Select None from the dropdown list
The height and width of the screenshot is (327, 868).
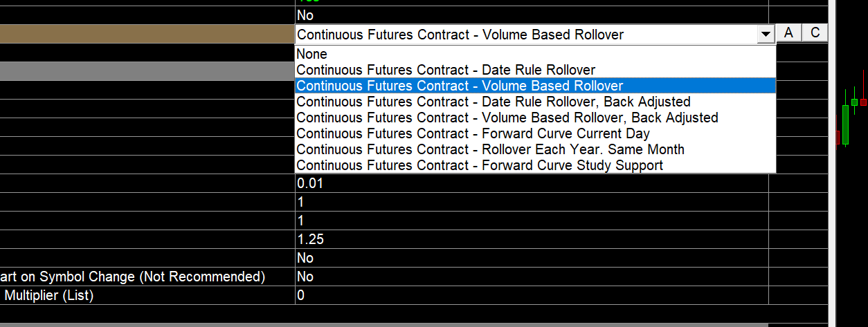click(312, 54)
